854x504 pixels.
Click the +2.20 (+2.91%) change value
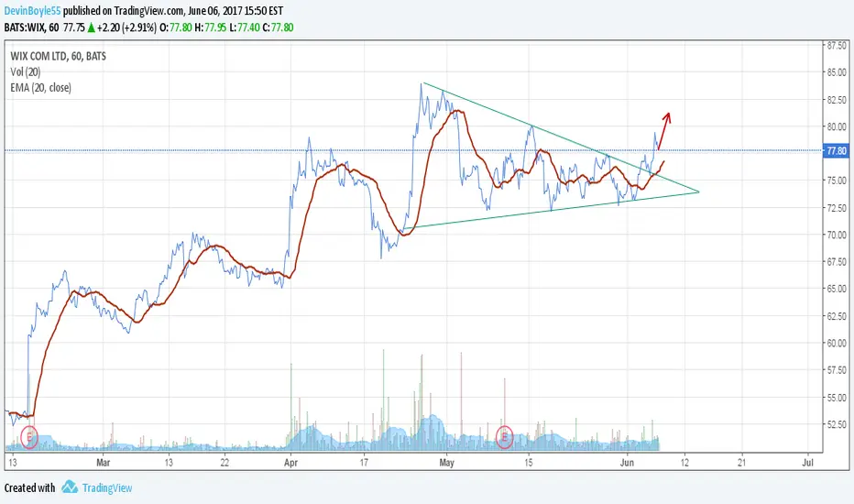(x=126, y=27)
